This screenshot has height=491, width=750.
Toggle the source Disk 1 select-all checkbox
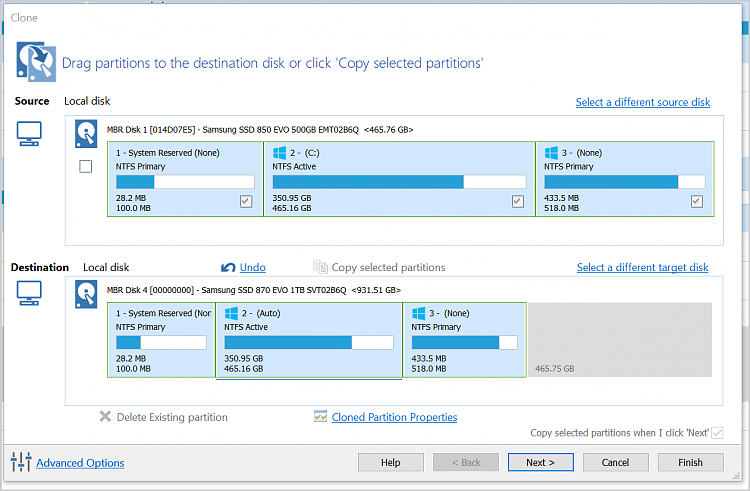tap(86, 166)
